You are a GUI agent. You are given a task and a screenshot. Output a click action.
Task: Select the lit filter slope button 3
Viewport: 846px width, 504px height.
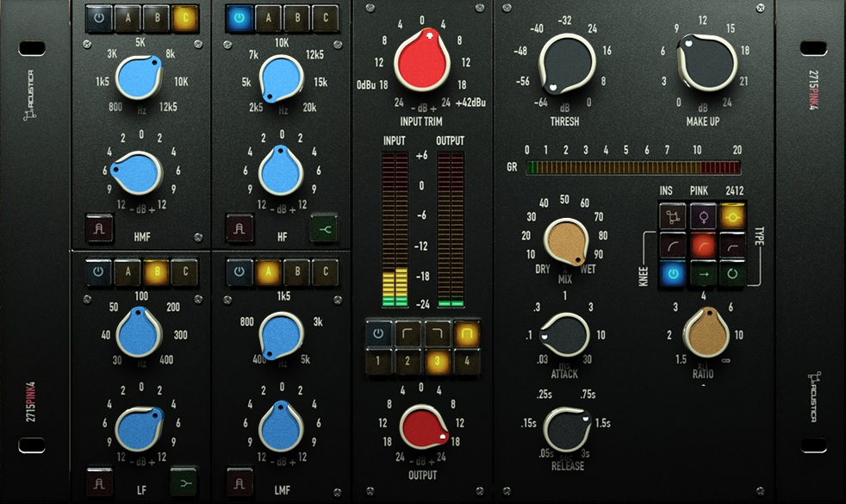coord(437,361)
